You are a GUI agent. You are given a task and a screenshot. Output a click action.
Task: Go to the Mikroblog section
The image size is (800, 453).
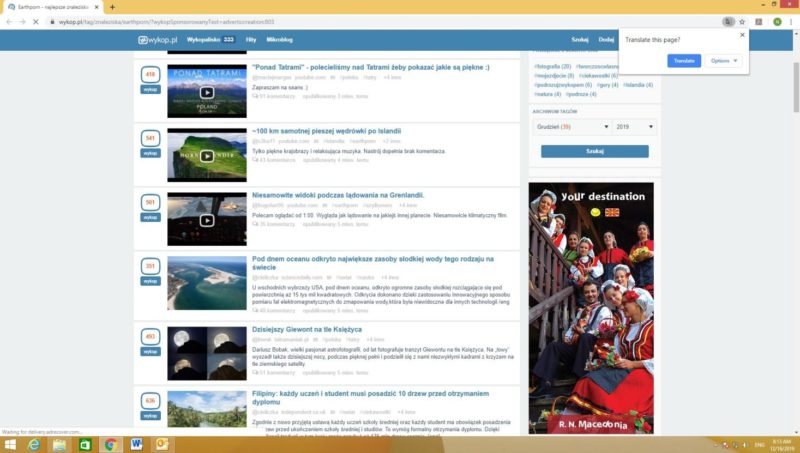[x=280, y=40]
